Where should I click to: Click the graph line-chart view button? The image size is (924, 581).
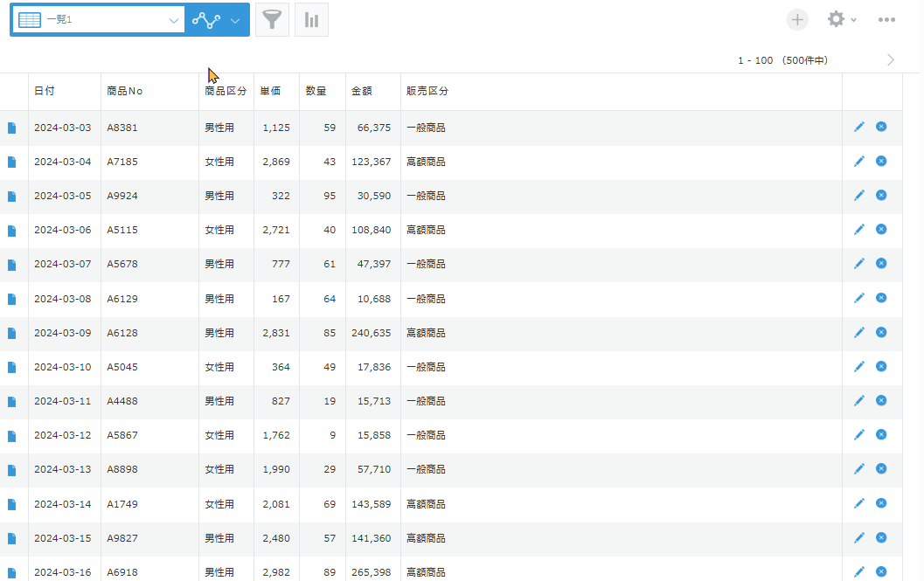206,20
